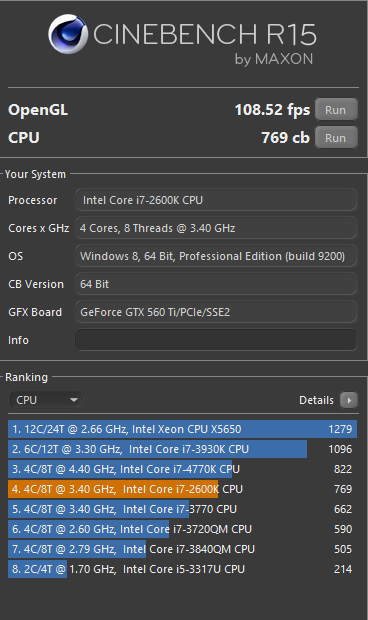Screen dimensions: 368x620
Task: Open the CPU ranking dropdown
Action: pos(45,400)
